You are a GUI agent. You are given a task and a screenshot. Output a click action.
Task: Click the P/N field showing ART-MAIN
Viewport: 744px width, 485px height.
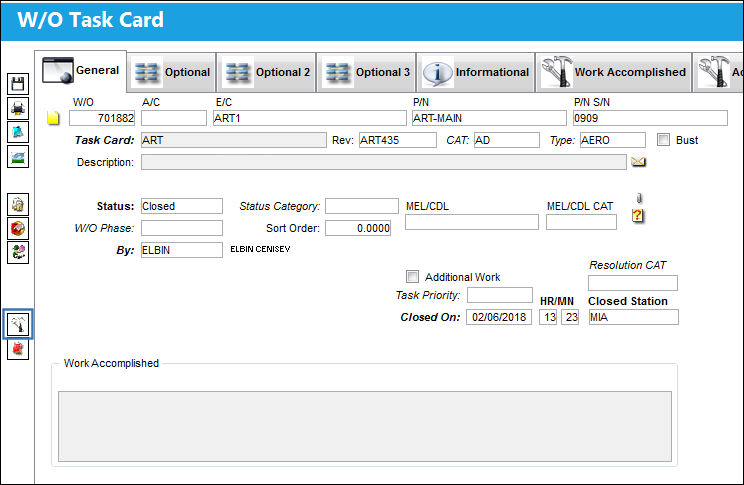[x=489, y=118]
